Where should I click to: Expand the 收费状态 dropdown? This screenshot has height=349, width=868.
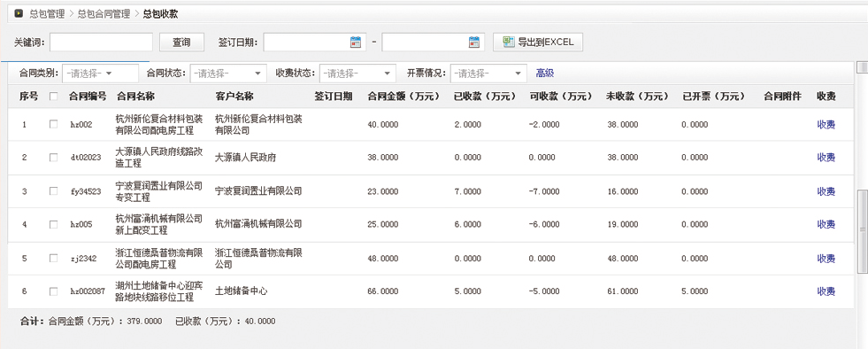[x=357, y=74]
